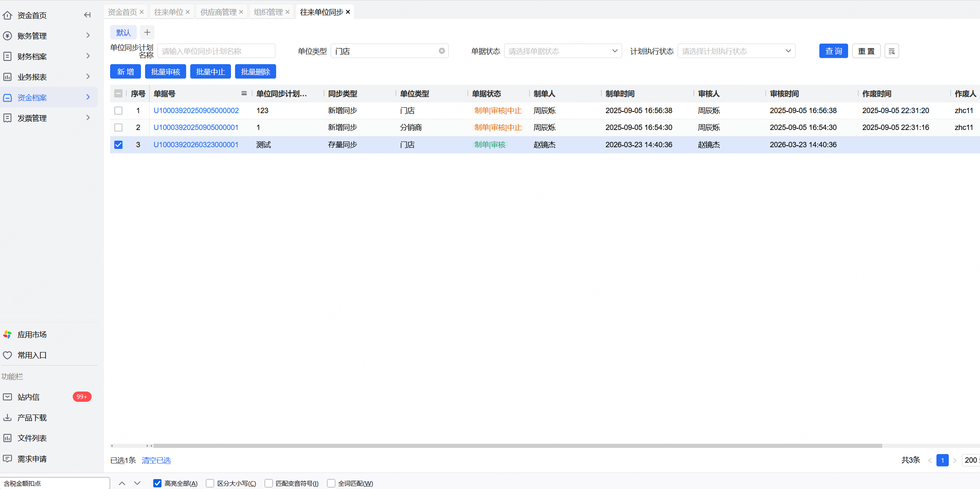Check the row 1 checkbox

(x=118, y=111)
